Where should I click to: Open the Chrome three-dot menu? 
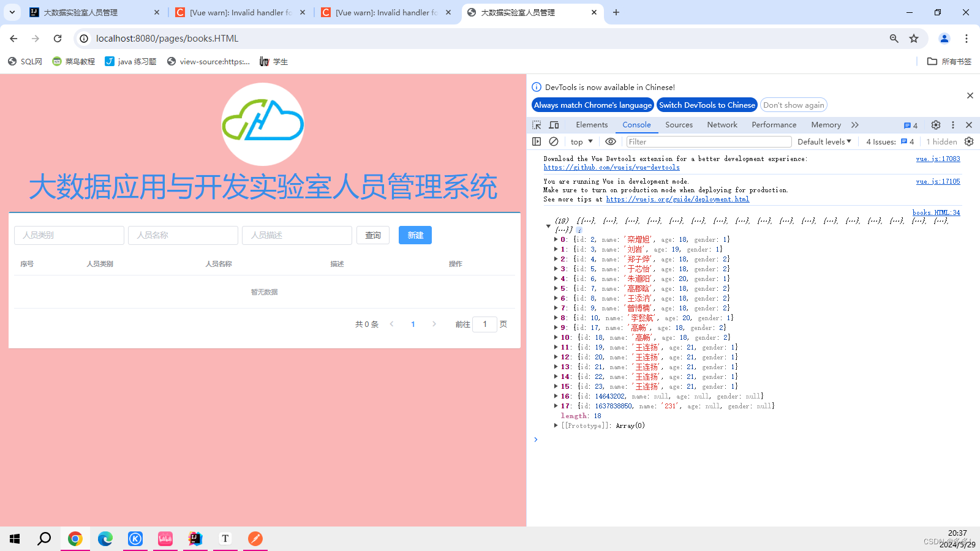[x=967, y=39]
